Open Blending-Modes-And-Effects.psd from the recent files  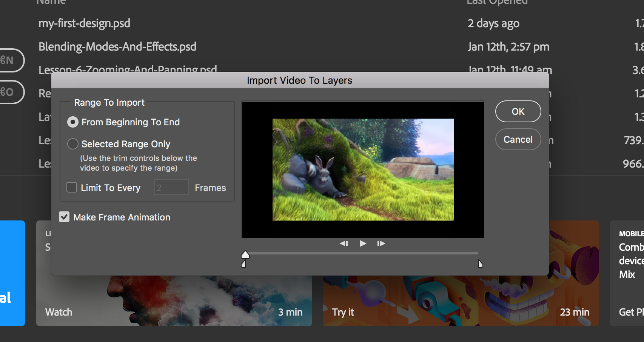click(117, 47)
